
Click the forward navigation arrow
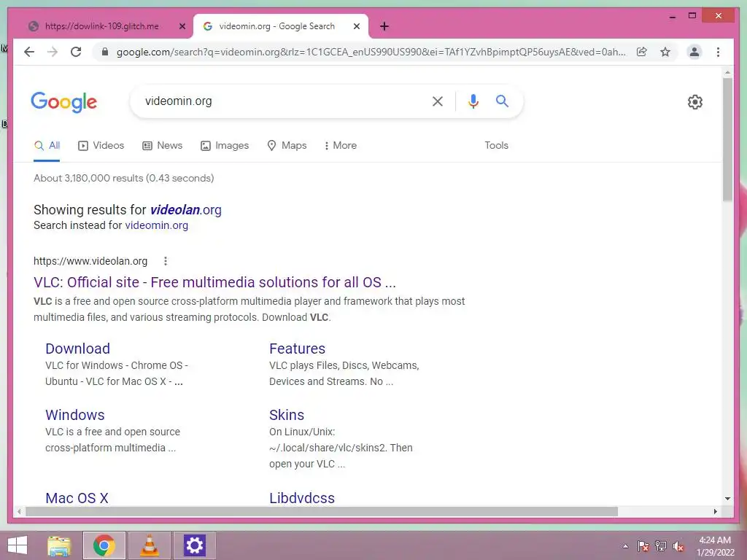pos(53,52)
